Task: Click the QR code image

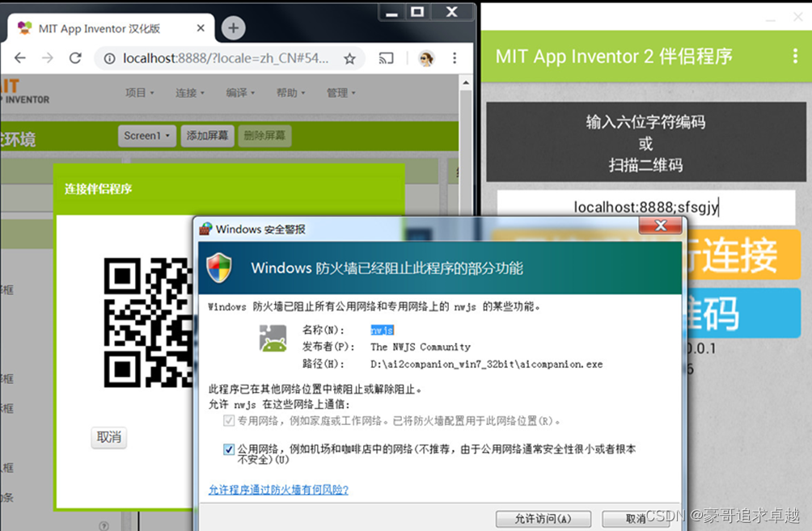Action: click(147, 322)
